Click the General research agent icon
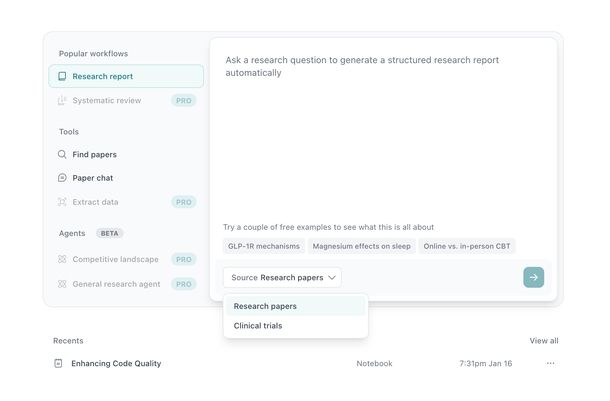The width and height of the screenshot is (610, 401). [x=62, y=284]
